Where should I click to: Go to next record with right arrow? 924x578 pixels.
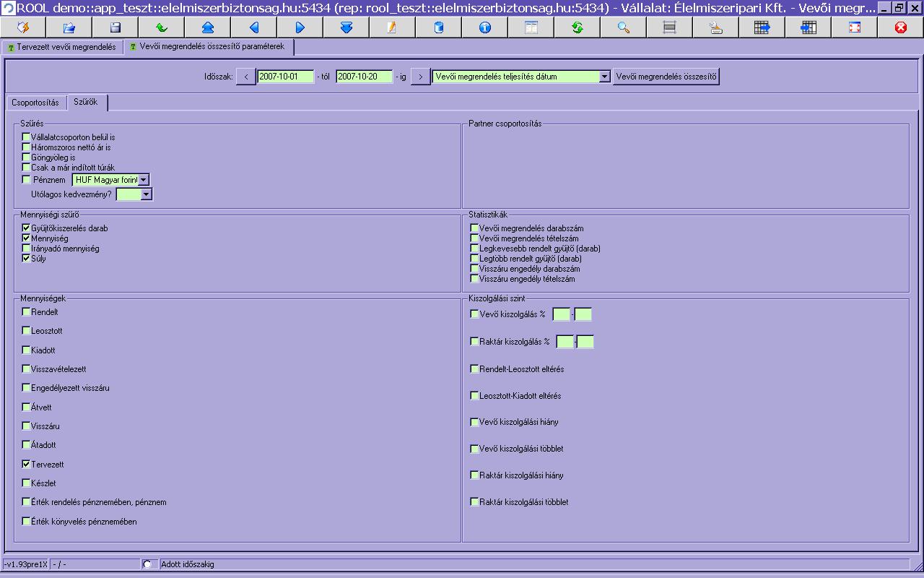[x=300, y=27]
